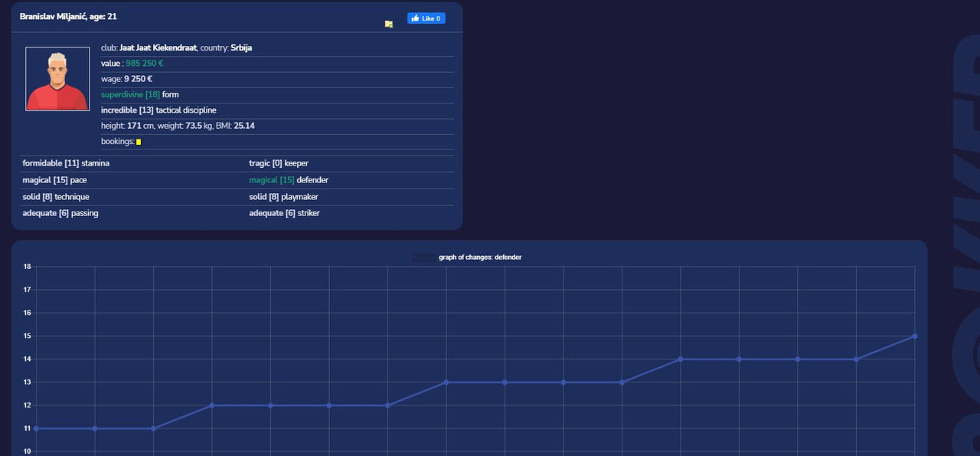Open Branislav Miljanić's avatar picture
The width and height of the screenshot is (980, 456).
click(57, 79)
